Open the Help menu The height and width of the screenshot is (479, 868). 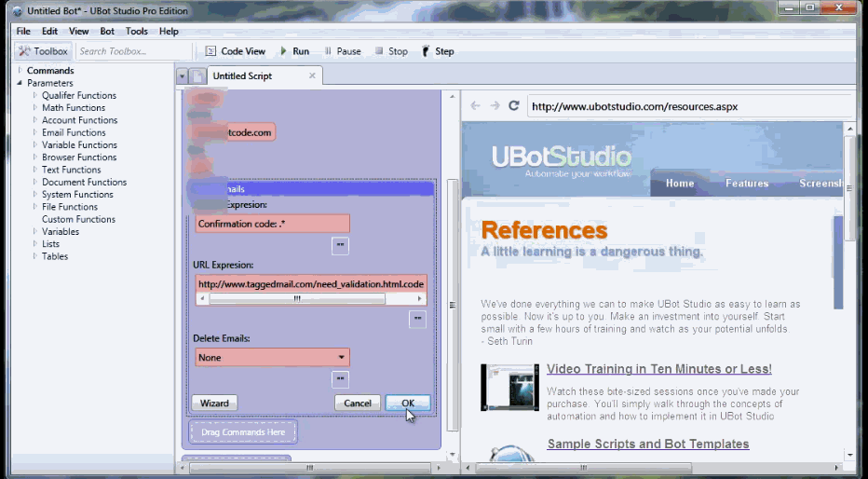click(169, 31)
